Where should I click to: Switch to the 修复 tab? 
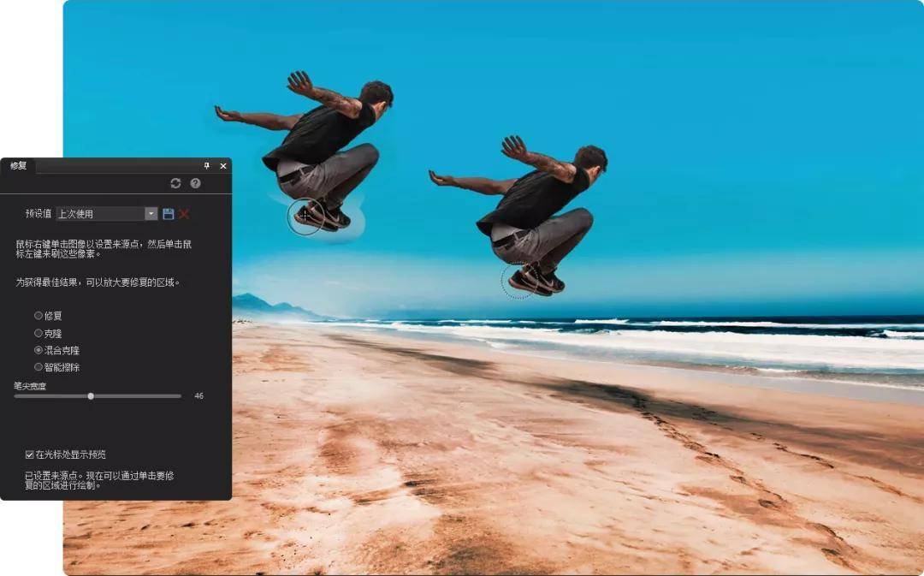coord(18,166)
